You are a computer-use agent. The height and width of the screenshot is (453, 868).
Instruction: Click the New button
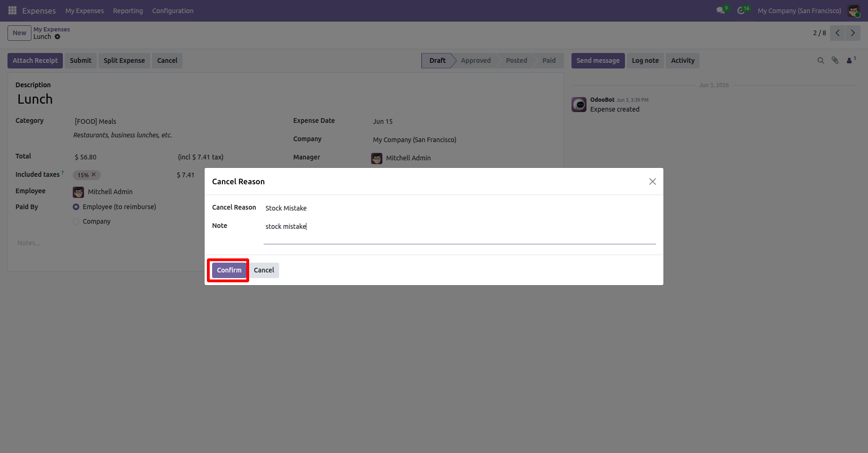(x=19, y=33)
